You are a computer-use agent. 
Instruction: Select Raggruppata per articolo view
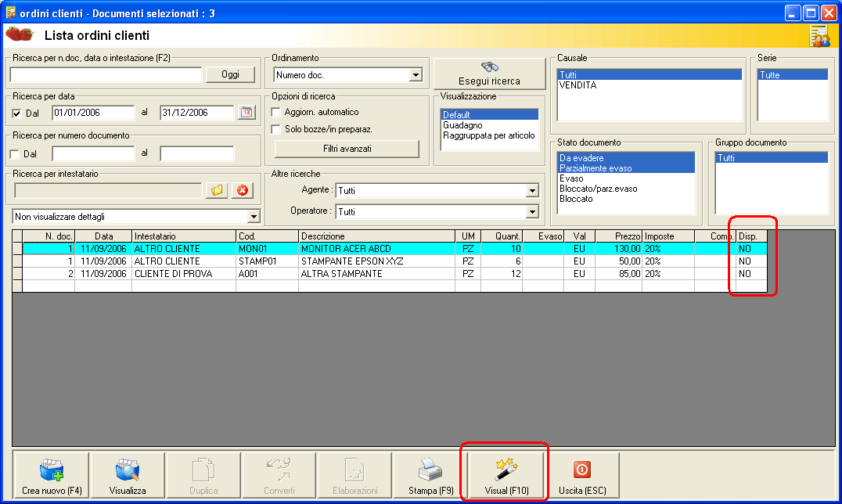pos(489,135)
